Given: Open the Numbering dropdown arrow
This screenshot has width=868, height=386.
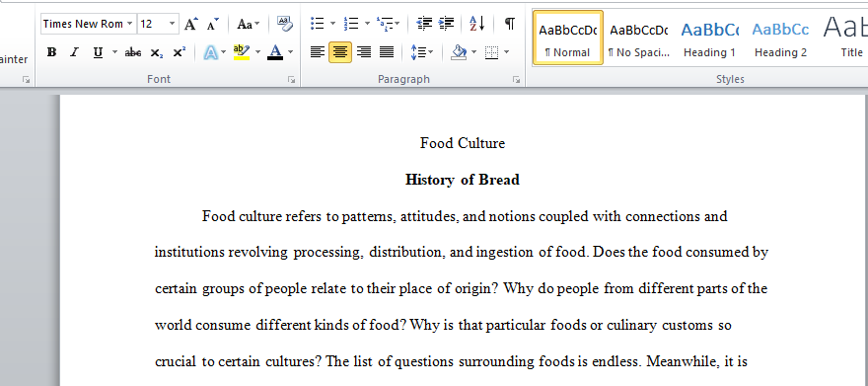Looking at the screenshot, I should tap(367, 24).
